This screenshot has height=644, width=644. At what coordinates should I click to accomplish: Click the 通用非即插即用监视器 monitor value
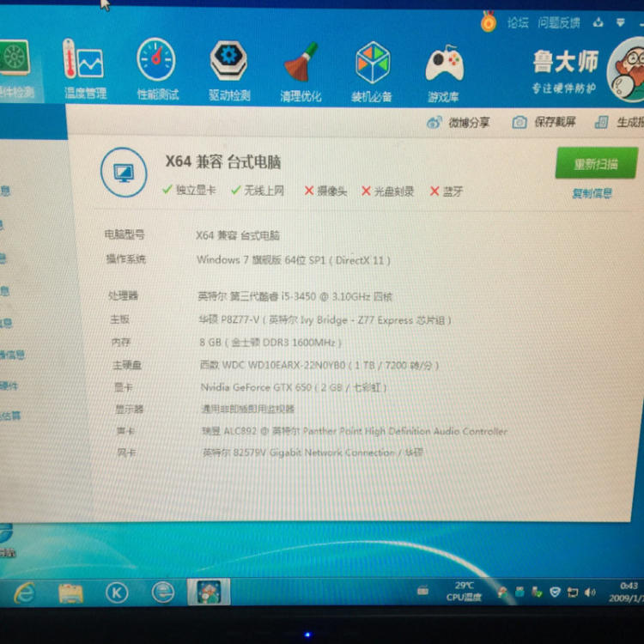click(x=247, y=409)
